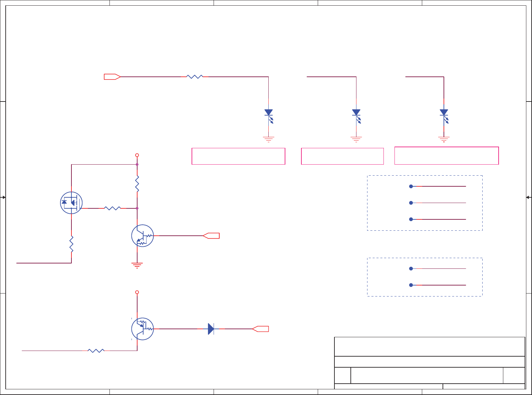Select the power circle above the bottom transistor

click(137, 292)
